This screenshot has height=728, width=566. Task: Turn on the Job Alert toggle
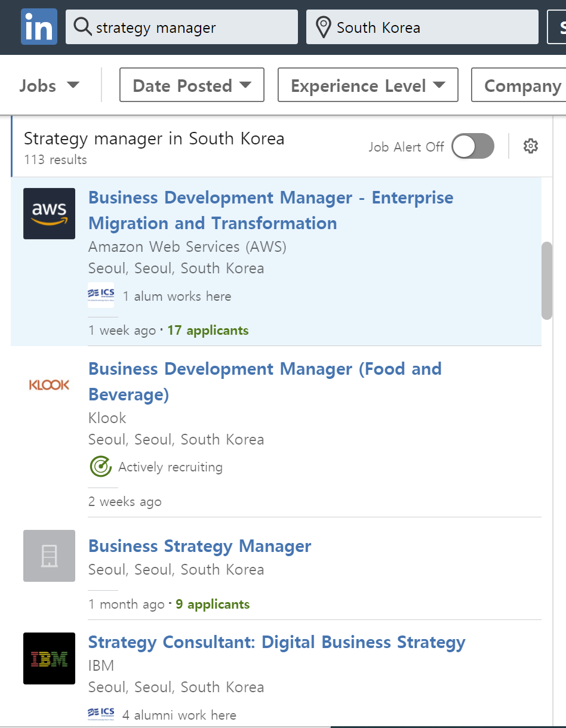pos(472,146)
